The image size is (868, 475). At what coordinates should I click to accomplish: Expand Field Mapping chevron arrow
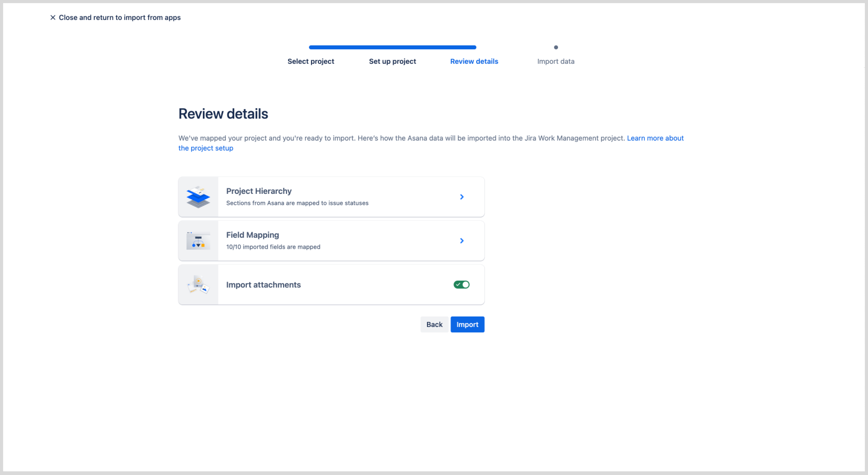pyautogui.click(x=462, y=241)
